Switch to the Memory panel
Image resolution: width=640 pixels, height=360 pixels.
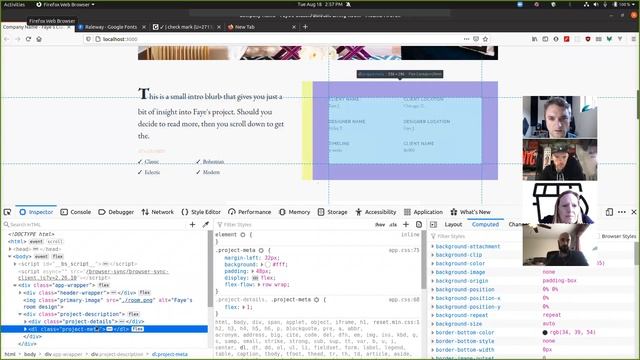294,212
